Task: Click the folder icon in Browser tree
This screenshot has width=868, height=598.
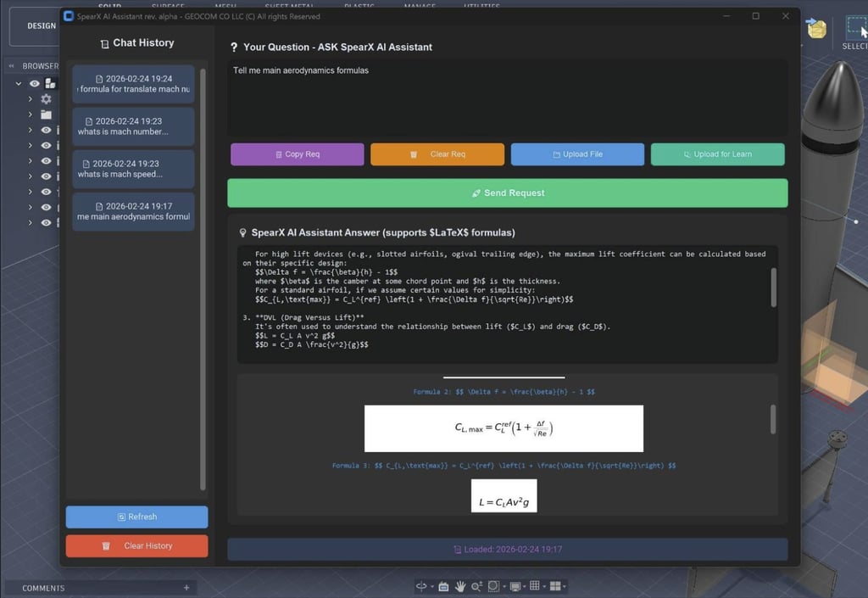Action: (46, 115)
